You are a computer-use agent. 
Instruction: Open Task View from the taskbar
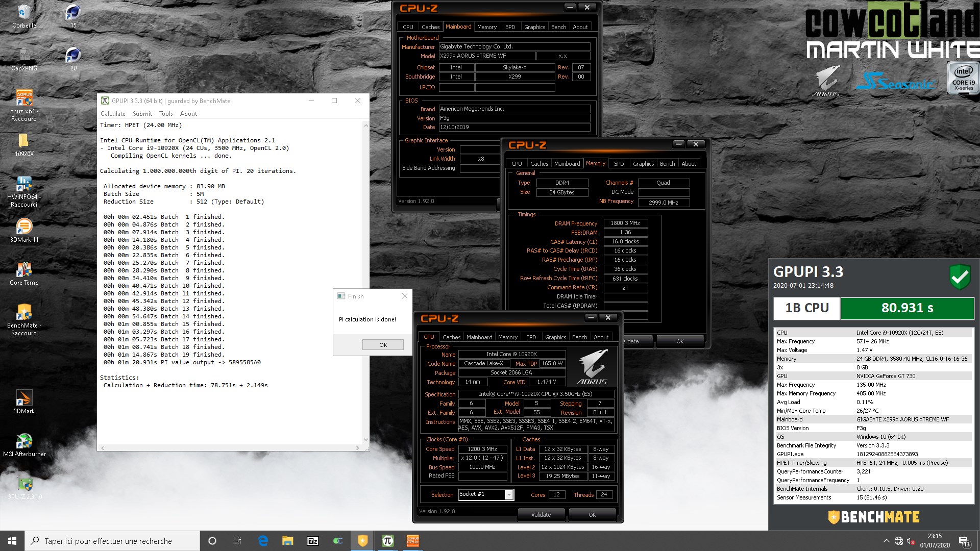click(237, 541)
